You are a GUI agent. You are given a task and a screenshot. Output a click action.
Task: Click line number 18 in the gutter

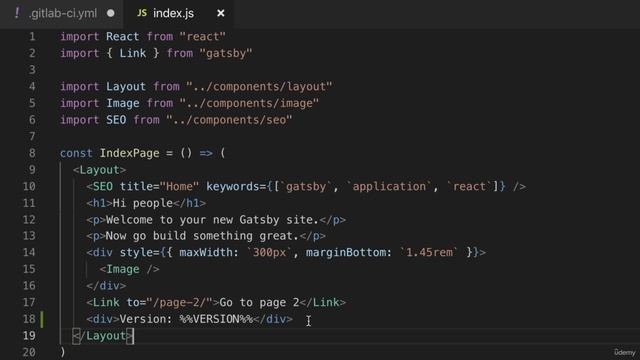coord(29,319)
